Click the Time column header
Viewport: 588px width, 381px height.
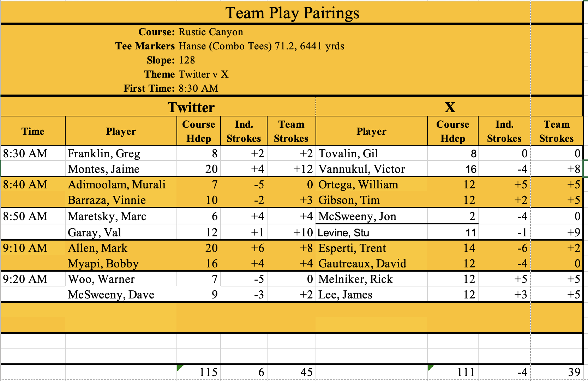33,131
